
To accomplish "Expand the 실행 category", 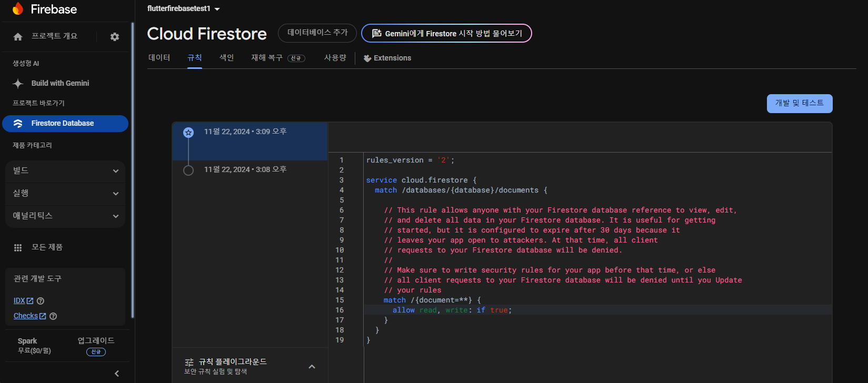I will (x=65, y=194).
